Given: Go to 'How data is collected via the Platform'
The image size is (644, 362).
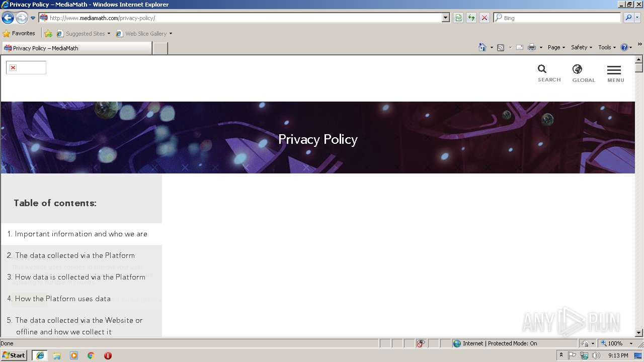Looking at the screenshot, I should click(80, 277).
